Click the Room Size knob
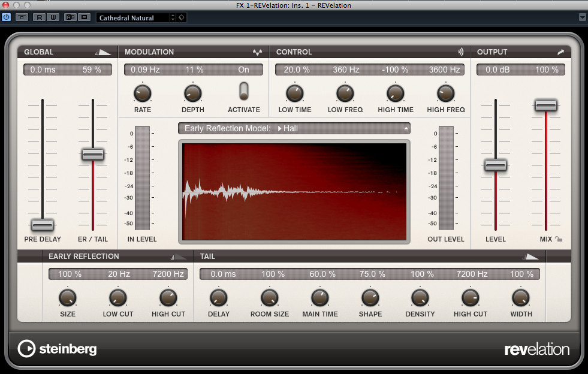This screenshot has height=374, width=588. click(x=270, y=298)
